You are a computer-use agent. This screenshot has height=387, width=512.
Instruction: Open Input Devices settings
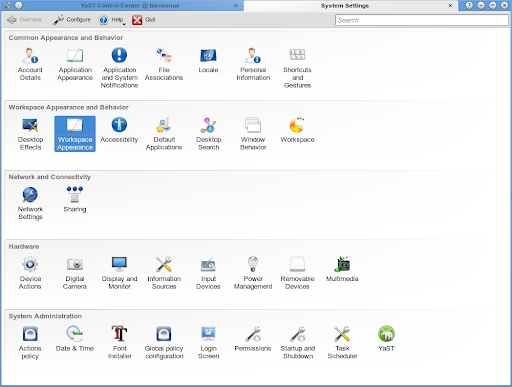(208, 273)
